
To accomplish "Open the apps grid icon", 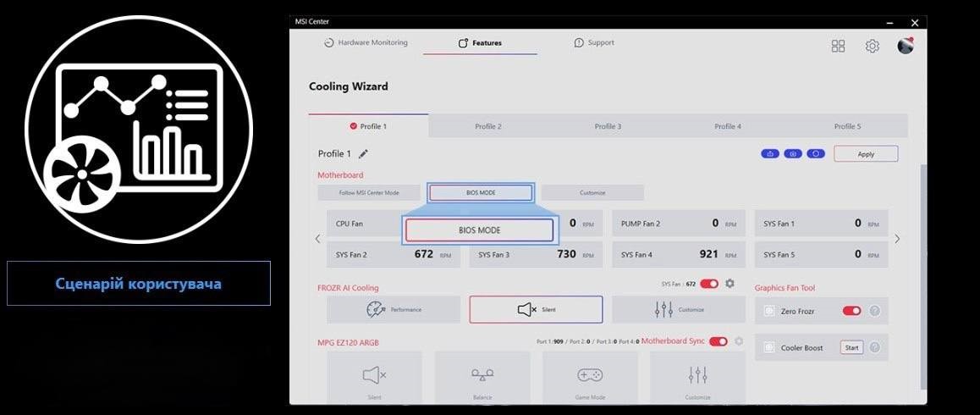I will click(x=838, y=46).
